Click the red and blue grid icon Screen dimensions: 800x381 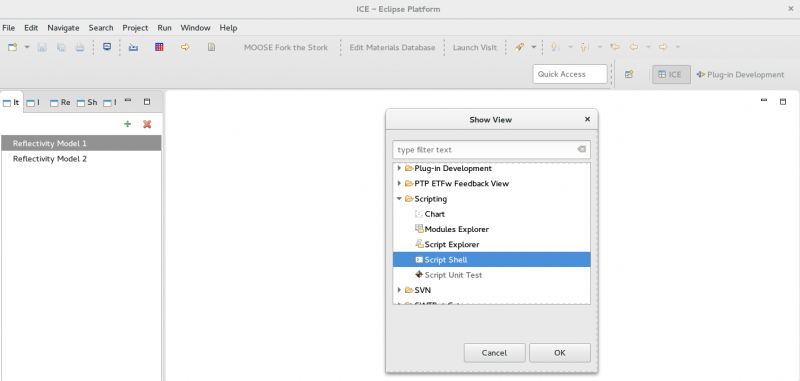tap(159, 47)
